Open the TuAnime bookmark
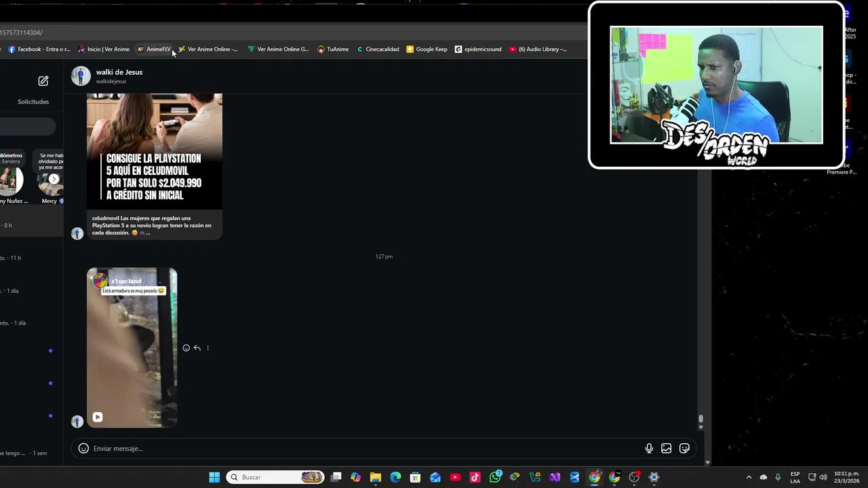868x488 pixels. (333, 49)
